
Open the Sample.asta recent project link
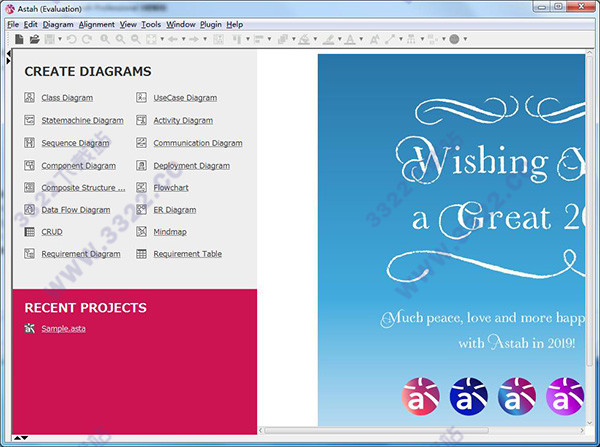64,328
